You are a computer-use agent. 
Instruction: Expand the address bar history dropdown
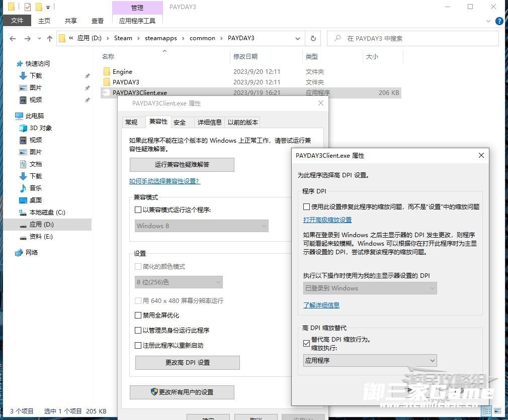coord(298,38)
